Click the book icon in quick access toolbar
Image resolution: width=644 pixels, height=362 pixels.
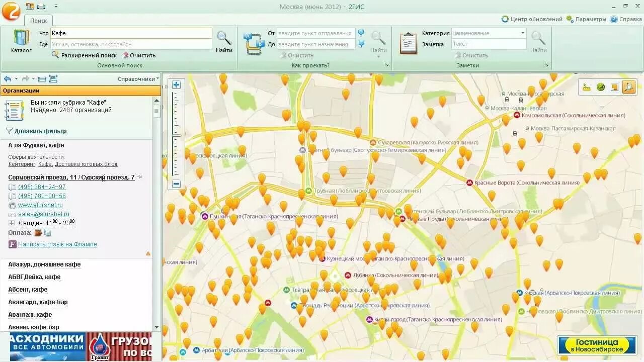pyautogui.click(x=30, y=6)
